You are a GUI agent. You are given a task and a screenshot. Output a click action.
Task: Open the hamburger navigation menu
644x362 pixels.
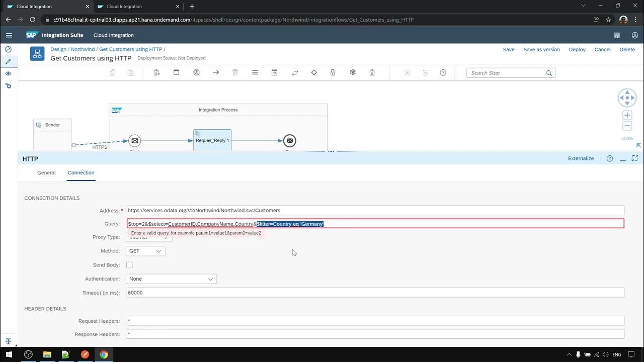pos(9,35)
